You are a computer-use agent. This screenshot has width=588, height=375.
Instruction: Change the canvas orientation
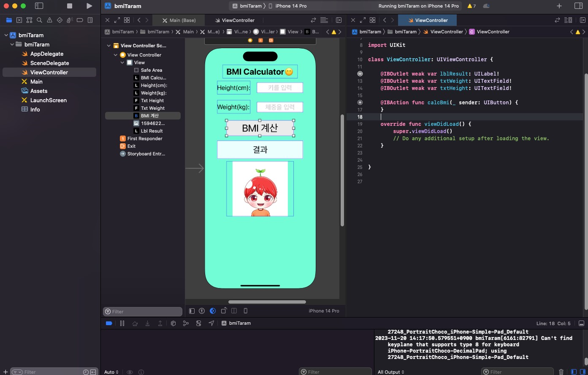click(x=224, y=311)
